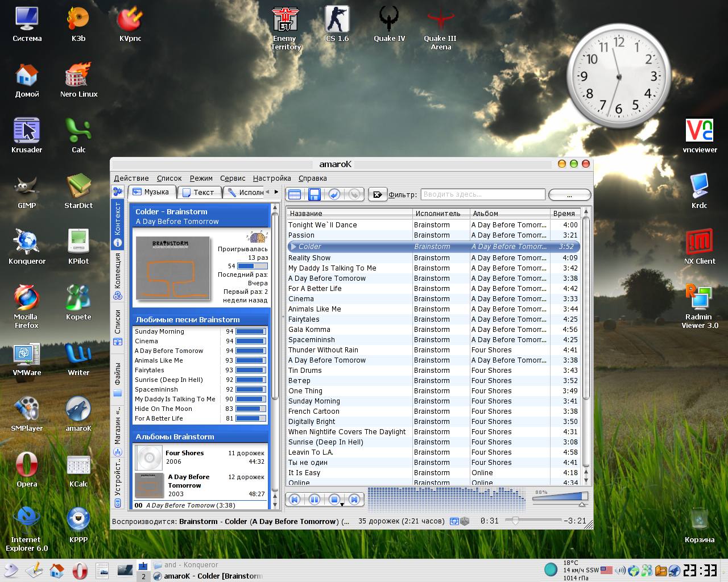Open the Действие menu

pos(131,178)
